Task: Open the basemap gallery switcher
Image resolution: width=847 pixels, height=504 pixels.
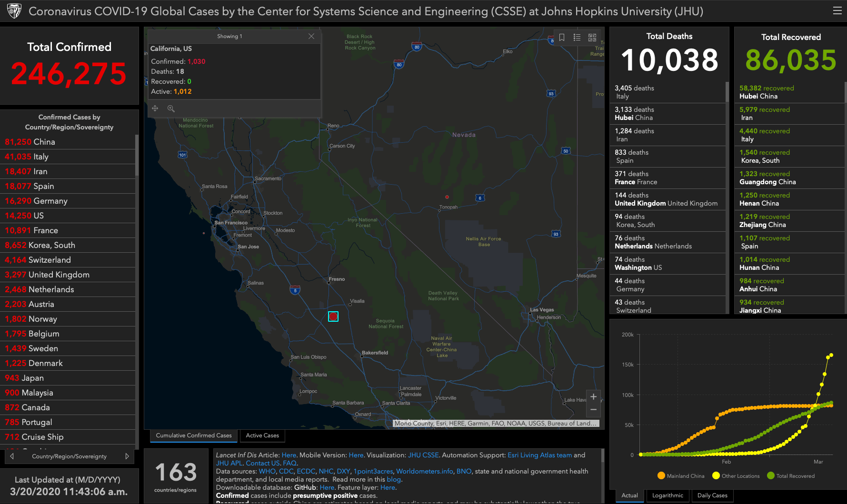Action: tap(592, 37)
